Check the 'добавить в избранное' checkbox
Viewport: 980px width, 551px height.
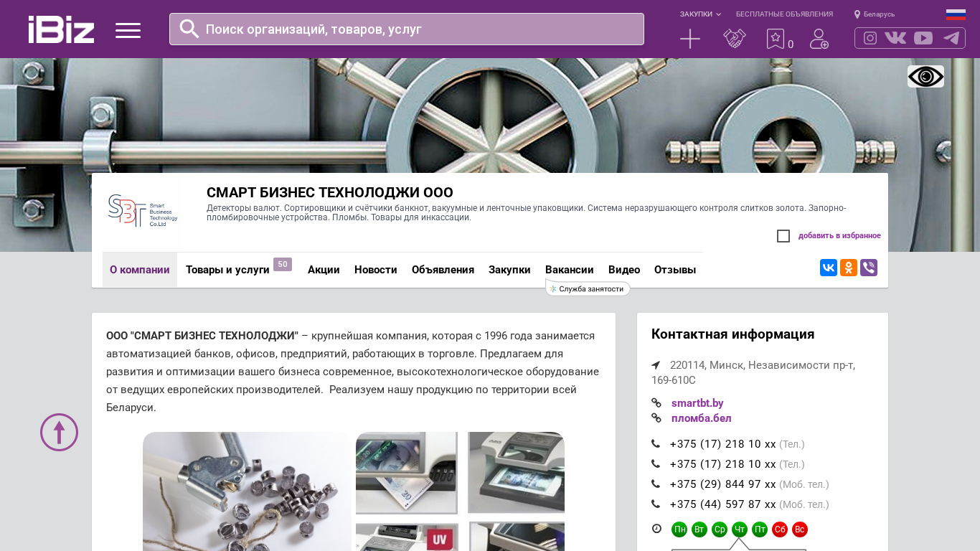point(783,236)
